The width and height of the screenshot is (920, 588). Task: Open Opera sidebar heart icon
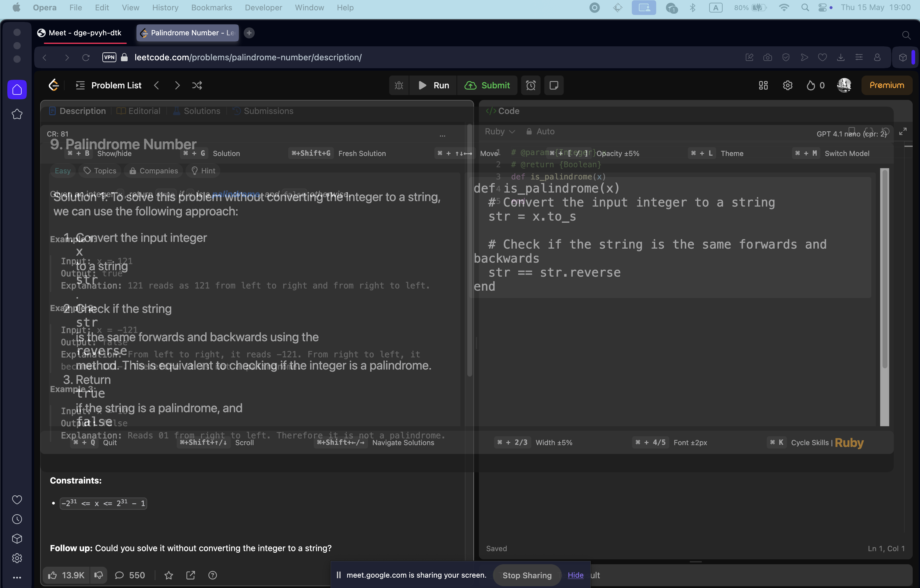(17, 499)
